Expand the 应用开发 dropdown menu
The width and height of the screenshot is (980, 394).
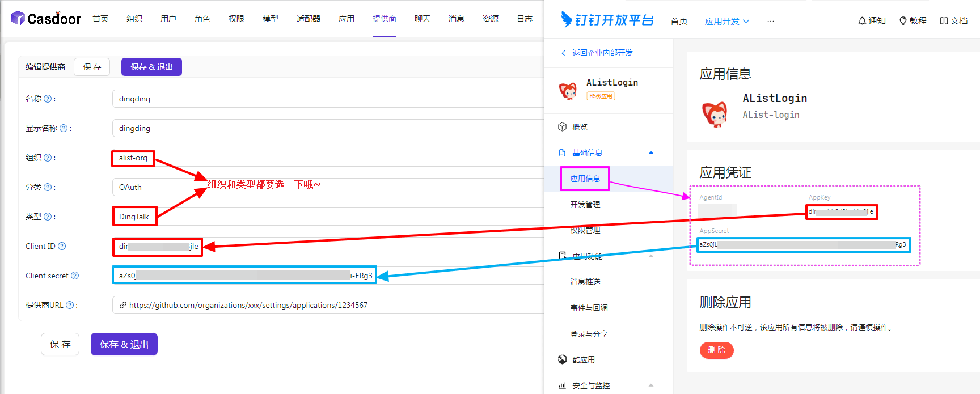tap(726, 22)
